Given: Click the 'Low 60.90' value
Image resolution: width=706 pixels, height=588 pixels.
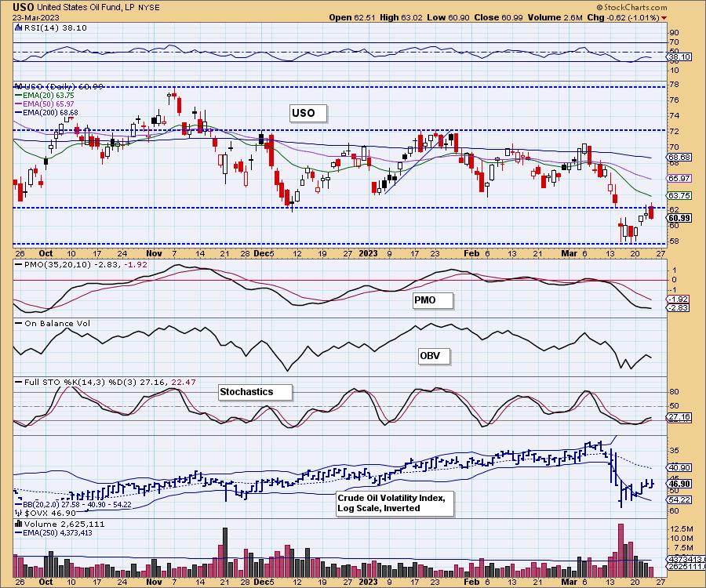Looking at the screenshot, I should coord(448,17).
